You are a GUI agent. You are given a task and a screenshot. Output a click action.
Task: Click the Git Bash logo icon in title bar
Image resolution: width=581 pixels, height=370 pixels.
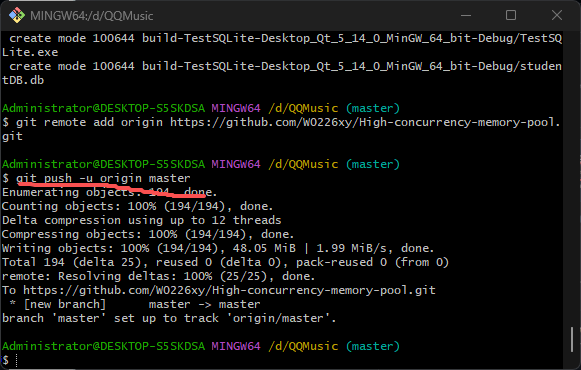pyautogui.click(x=17, y=16)
